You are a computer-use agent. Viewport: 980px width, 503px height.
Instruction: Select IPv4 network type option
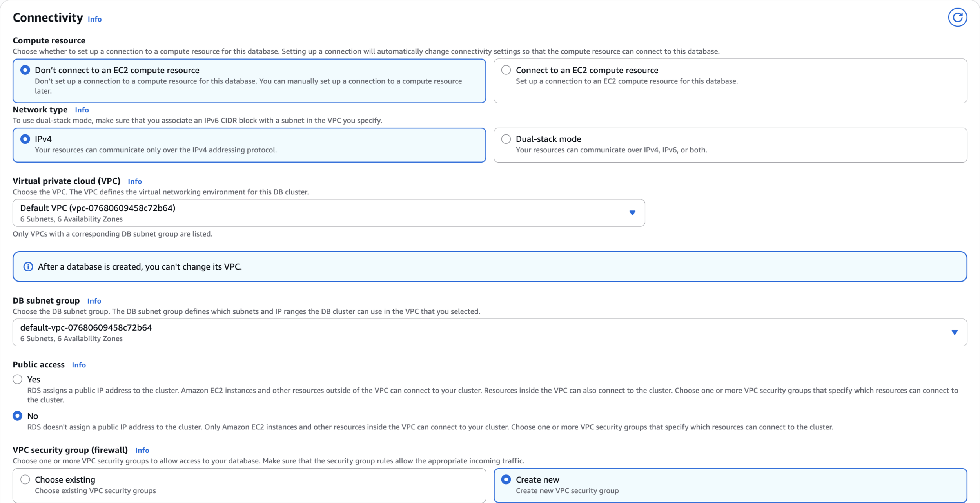[25, 139]
